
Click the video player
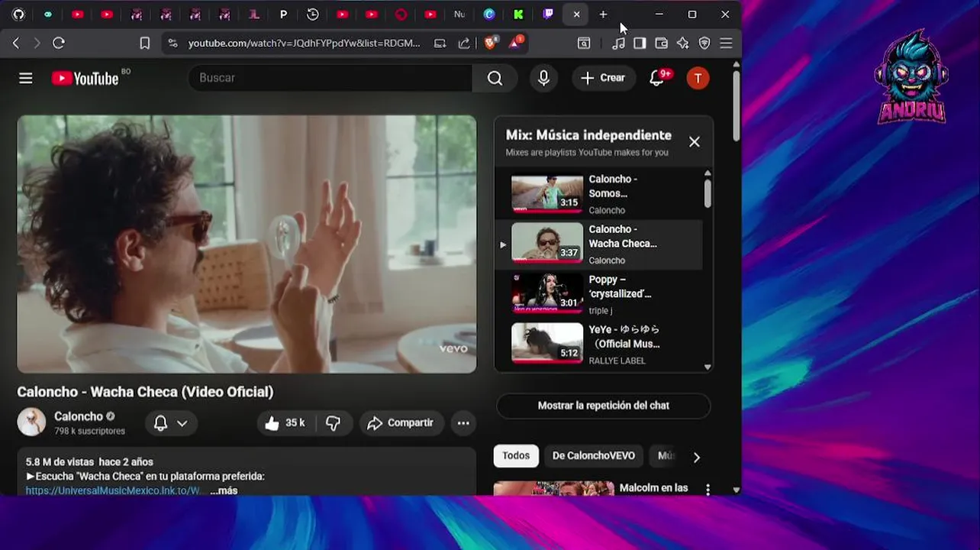point(247,244)
